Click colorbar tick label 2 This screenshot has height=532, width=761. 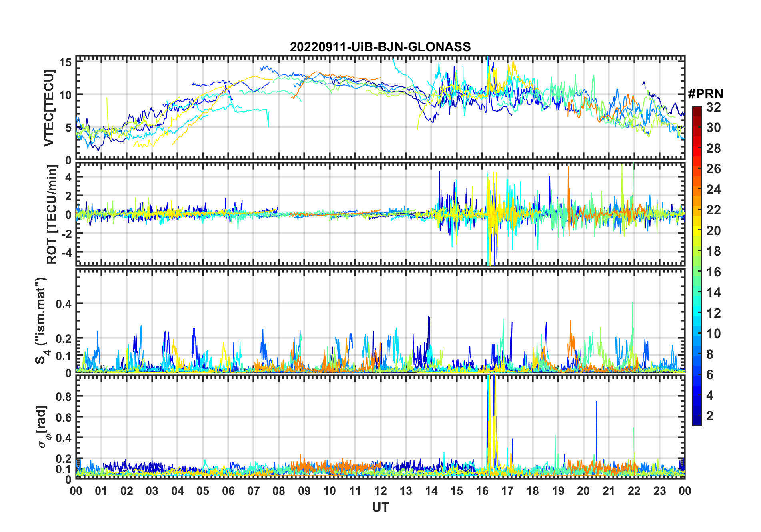click(x=709, y=416)
